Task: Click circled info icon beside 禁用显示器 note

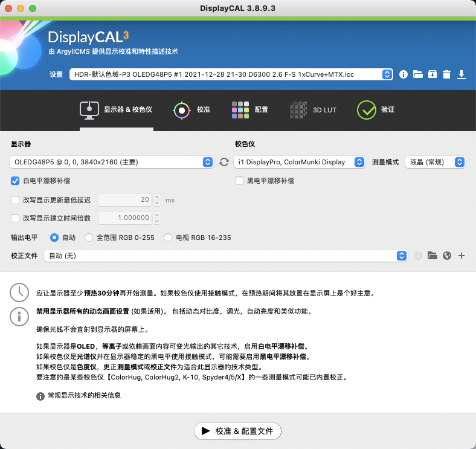Action: tap(19, 317)
